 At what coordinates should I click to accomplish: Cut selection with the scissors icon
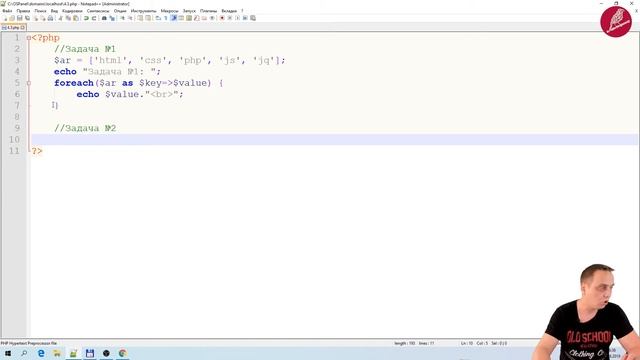click(60, 18)
